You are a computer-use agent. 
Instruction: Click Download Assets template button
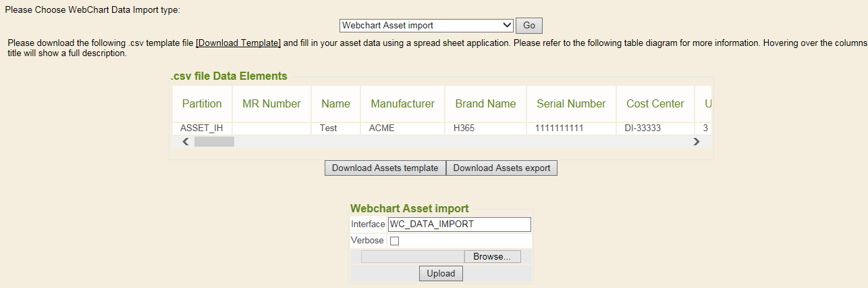click(385, 168)
